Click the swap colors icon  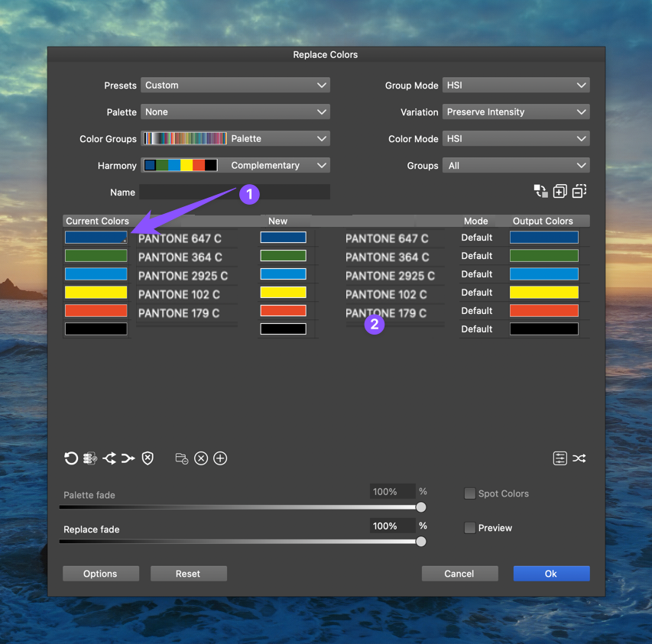[540, 191]
